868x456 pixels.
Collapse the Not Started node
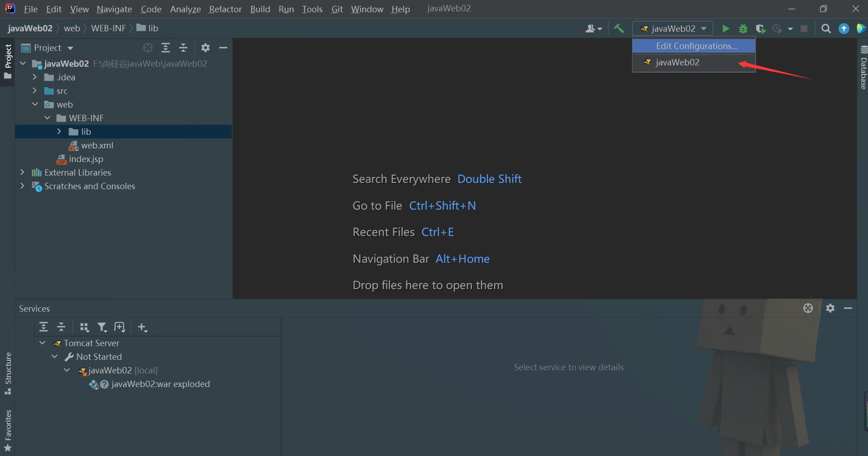point(55,357)
